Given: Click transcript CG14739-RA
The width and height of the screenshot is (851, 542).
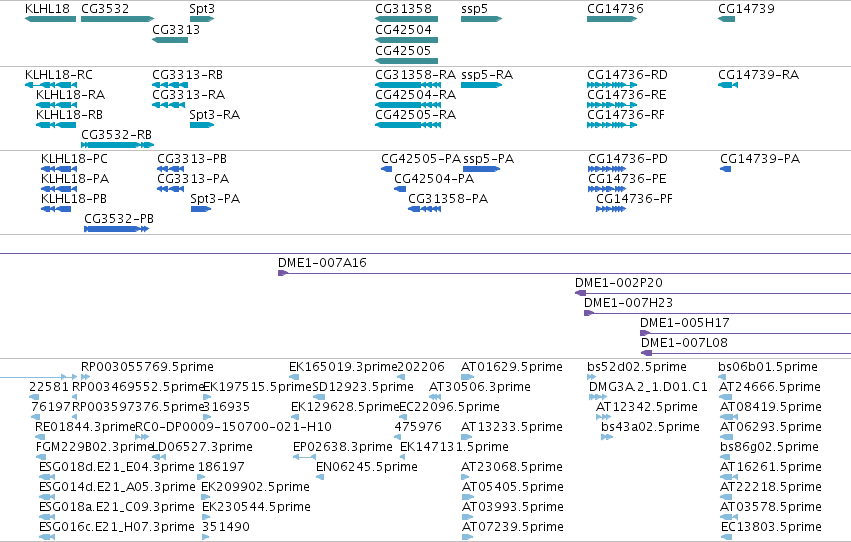Looking at the screenshot, I should pos(728,85).
